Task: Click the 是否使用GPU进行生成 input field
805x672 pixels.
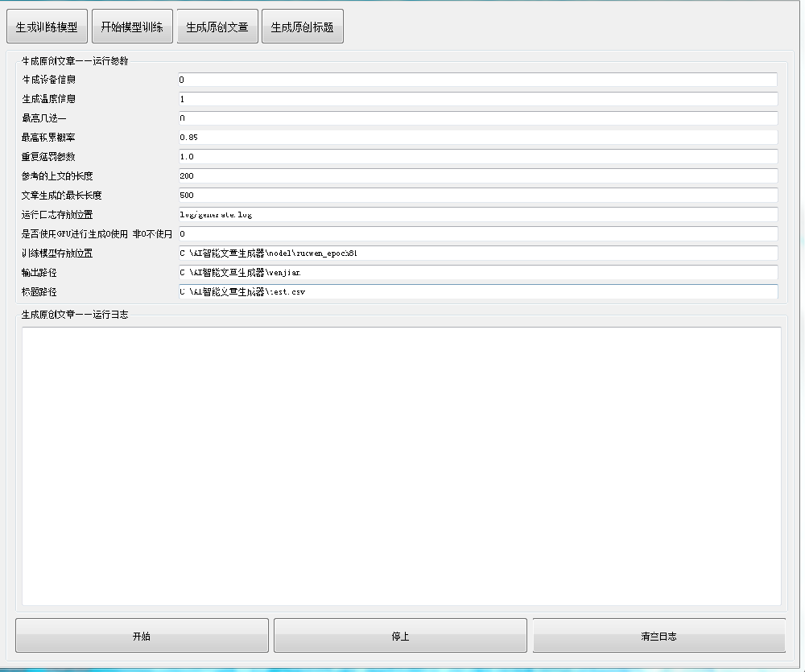Action: 478,234
